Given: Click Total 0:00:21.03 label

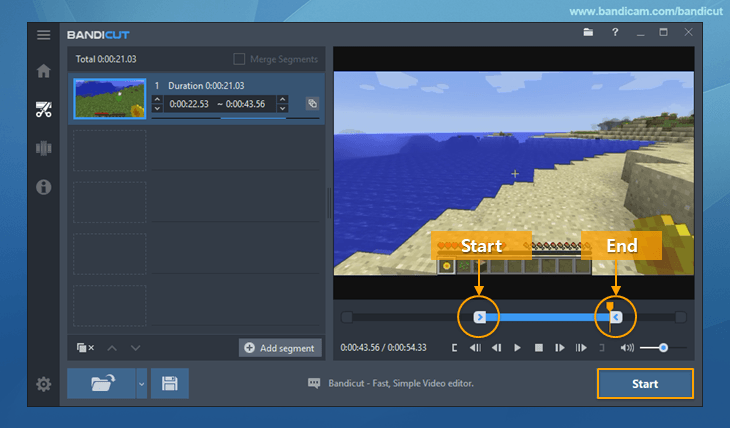Looking at the screenshot, I should (106, 59).
